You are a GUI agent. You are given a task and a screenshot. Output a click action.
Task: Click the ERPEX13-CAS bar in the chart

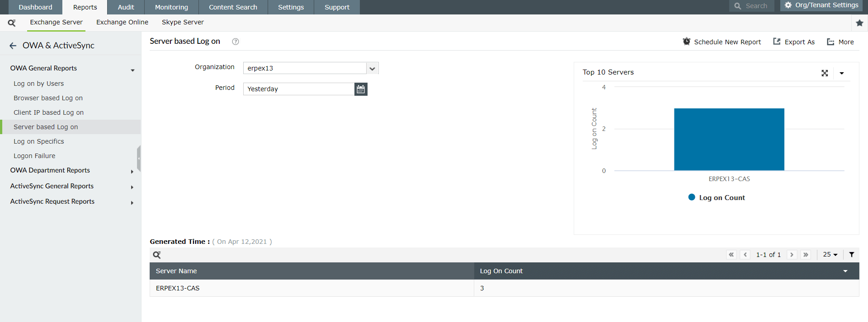[x=729, y=140]
